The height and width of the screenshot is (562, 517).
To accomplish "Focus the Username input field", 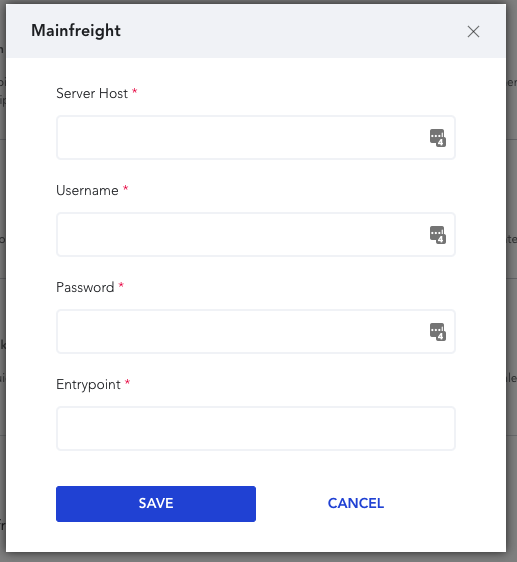I will coord(256,235).
